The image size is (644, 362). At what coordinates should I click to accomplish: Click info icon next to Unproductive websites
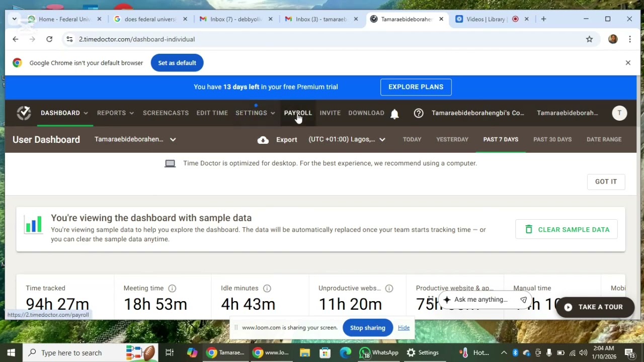389,288
